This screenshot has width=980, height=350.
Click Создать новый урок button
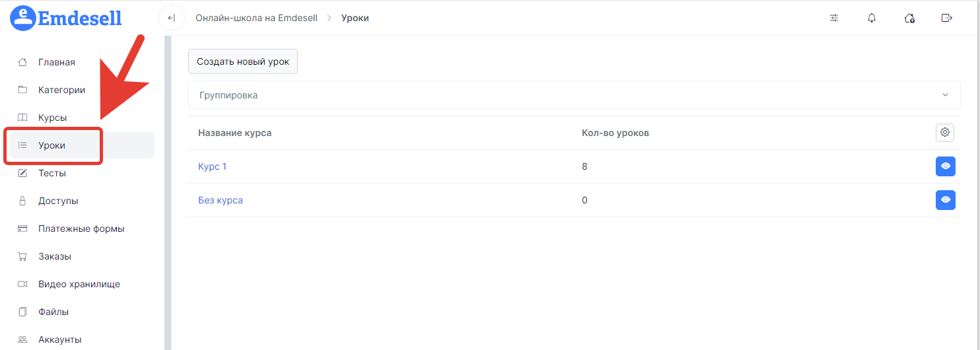pos(243,61)
